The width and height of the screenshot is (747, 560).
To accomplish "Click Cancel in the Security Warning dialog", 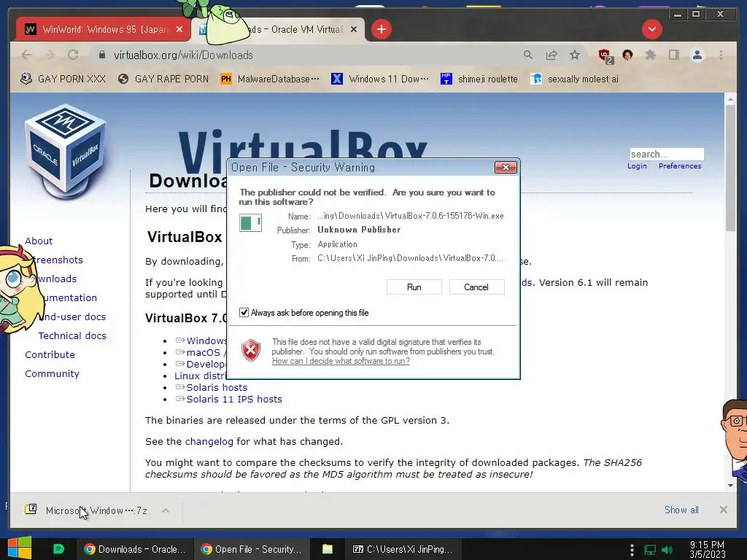I will 476,287.
